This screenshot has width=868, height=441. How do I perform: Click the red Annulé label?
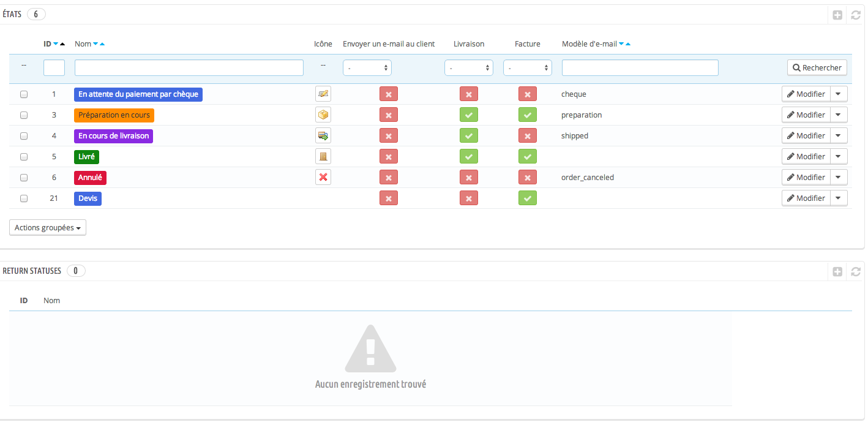pos(90,178)
